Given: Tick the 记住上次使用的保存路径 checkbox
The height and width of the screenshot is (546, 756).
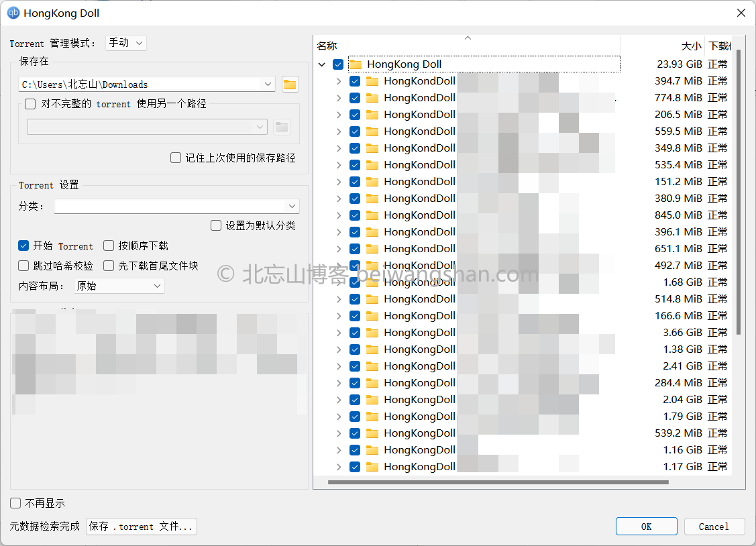Looking at the screenshot, I should pos(176,158).
